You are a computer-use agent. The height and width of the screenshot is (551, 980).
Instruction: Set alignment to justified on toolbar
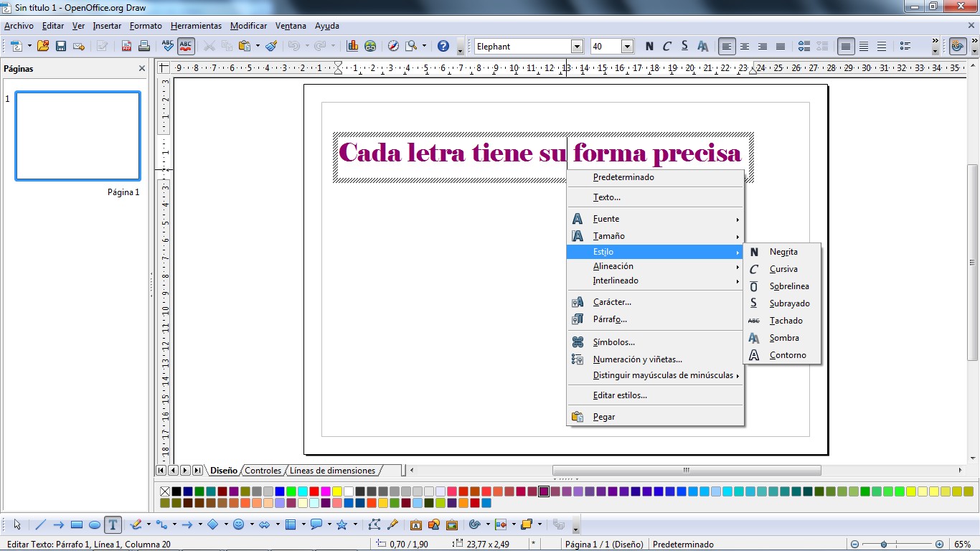tap(781, 46)
